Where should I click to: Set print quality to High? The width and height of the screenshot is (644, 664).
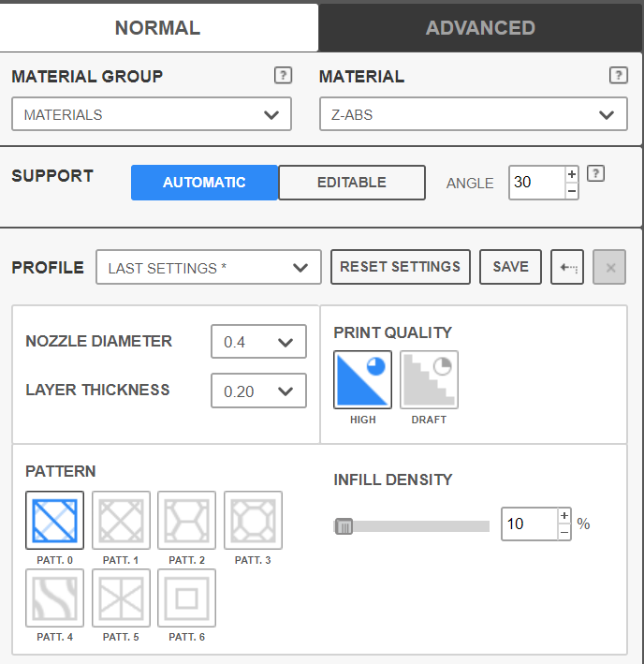point(362,380)
